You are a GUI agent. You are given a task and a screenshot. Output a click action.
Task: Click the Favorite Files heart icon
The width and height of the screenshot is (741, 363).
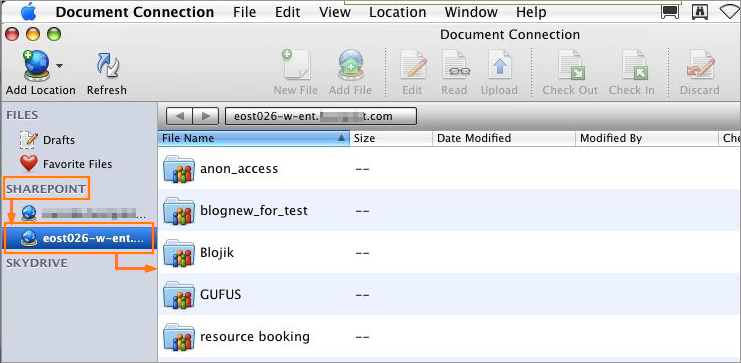pyautogui.click(x=29, y=164)
